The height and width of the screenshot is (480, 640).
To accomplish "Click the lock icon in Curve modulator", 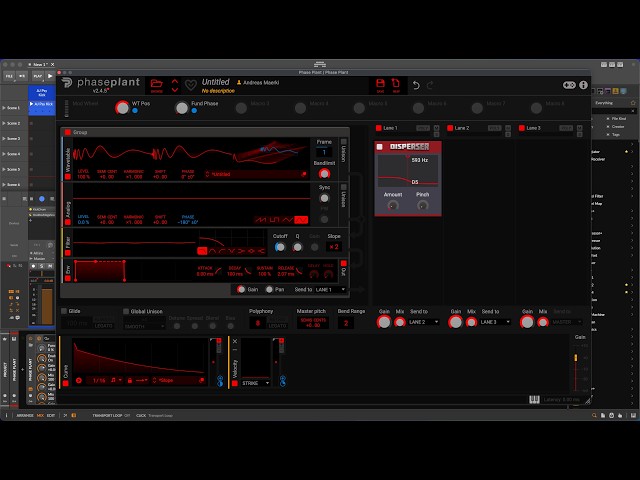I will [130, 380].
